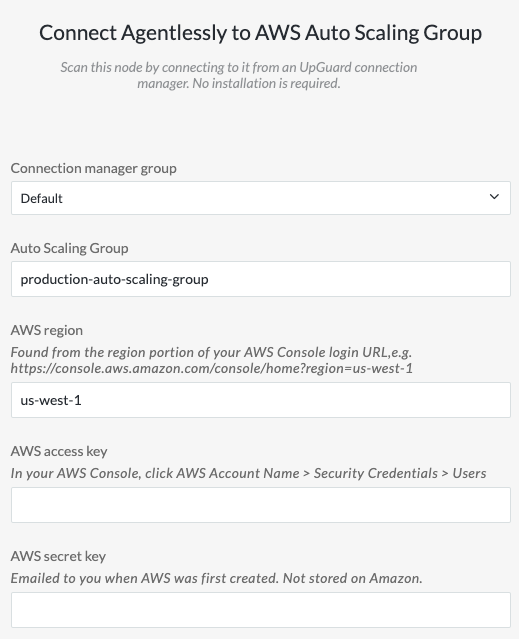Open the Connection manager group dropdown

261,198
